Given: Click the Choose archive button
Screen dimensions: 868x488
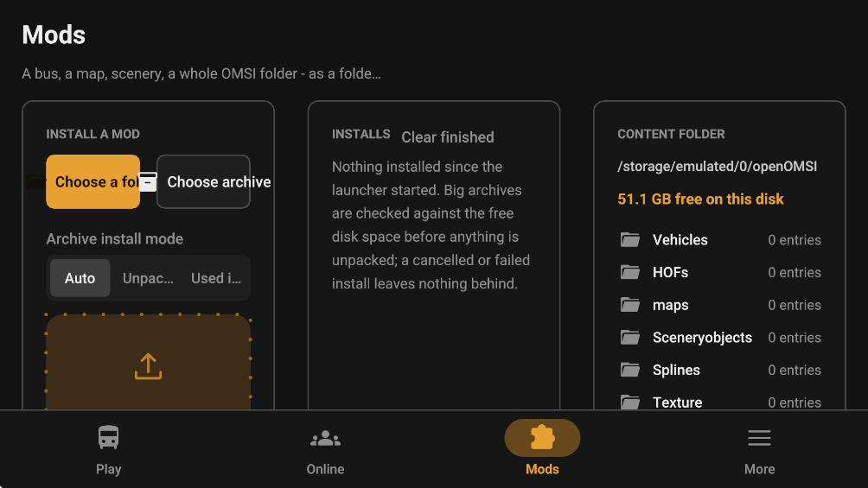Looking at the screenshot, I should (203, 181).
